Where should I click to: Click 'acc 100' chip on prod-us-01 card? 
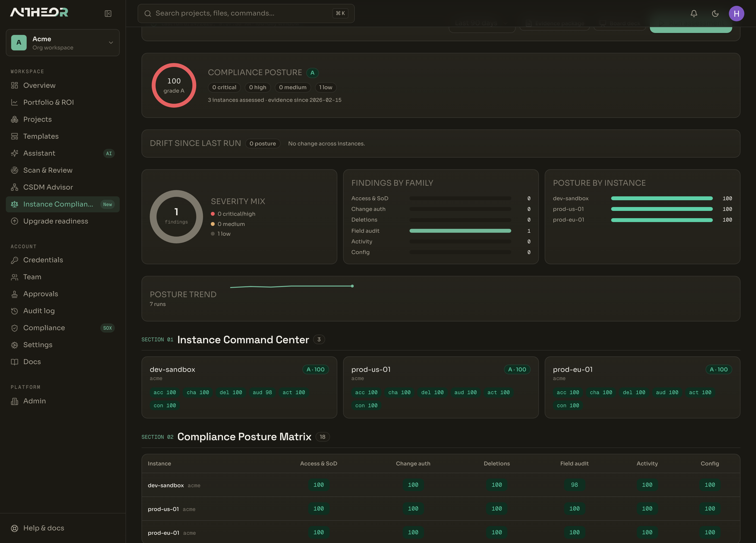[x=366, y=392]
